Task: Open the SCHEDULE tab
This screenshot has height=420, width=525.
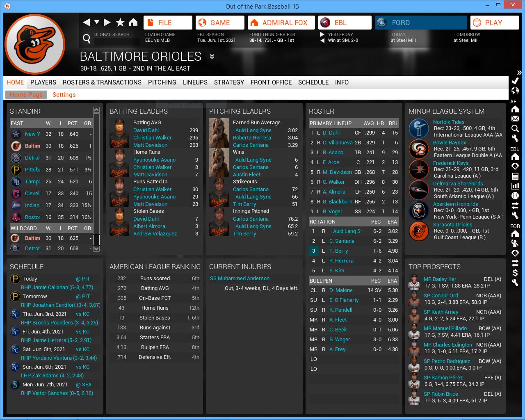Action: click(x=313, y=82)
